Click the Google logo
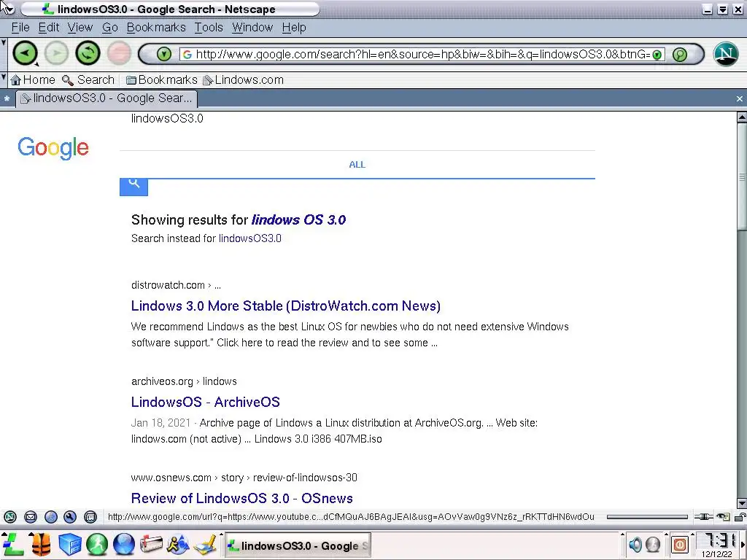Image resolution: width=747 pixels, height=560 pixels. [x=53, y=148]
